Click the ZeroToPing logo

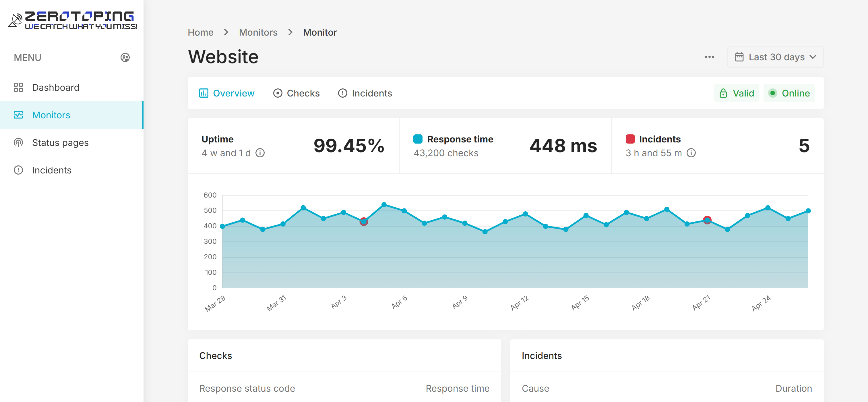72,20
